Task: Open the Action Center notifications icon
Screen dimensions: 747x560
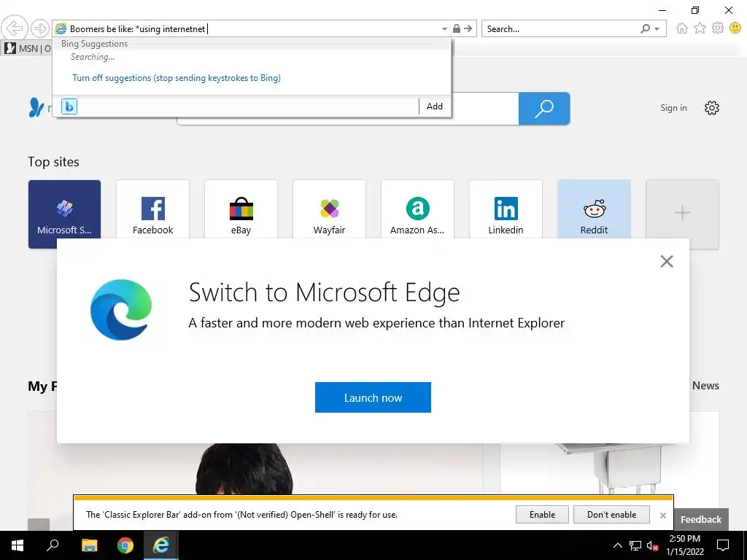Action: [x=723, y=545]
